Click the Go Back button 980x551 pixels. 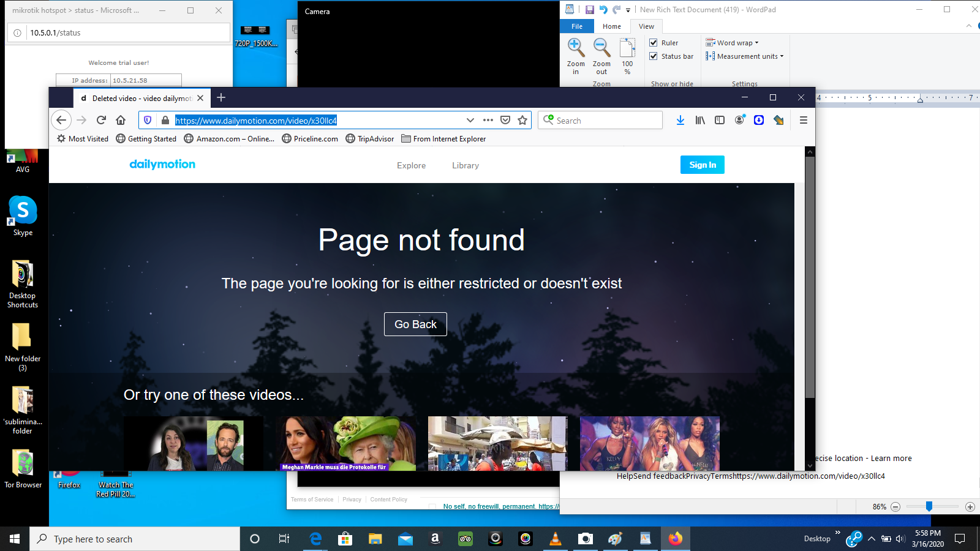(415, 324)
